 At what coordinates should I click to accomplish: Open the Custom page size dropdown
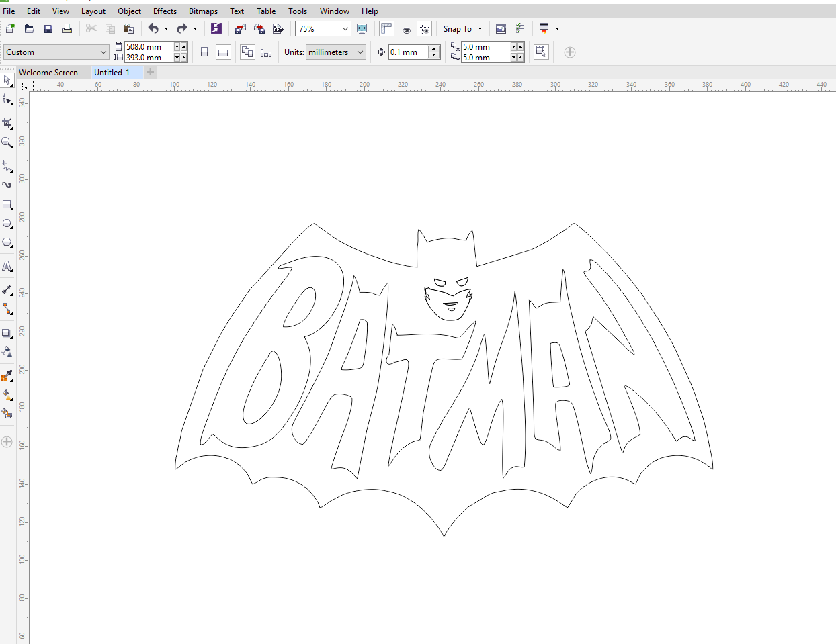tap(103, 52)
